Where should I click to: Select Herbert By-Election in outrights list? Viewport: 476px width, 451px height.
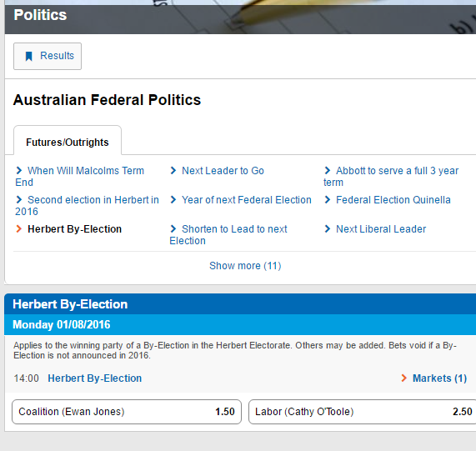74,229
